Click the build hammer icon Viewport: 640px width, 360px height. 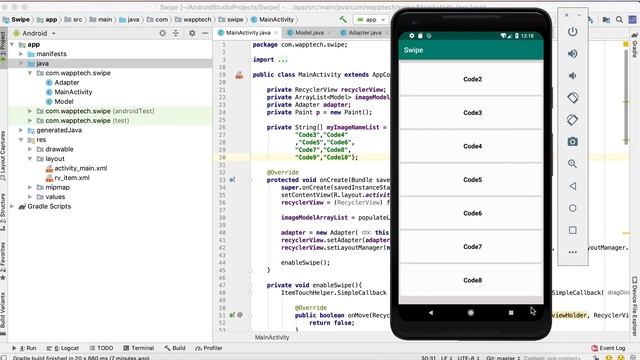coord(343,19)
